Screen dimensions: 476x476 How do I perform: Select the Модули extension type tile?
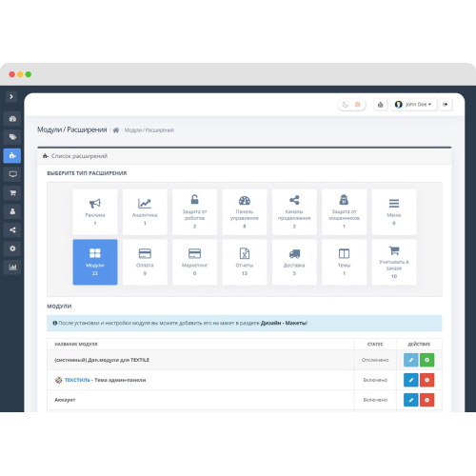(x=95, y=262)
